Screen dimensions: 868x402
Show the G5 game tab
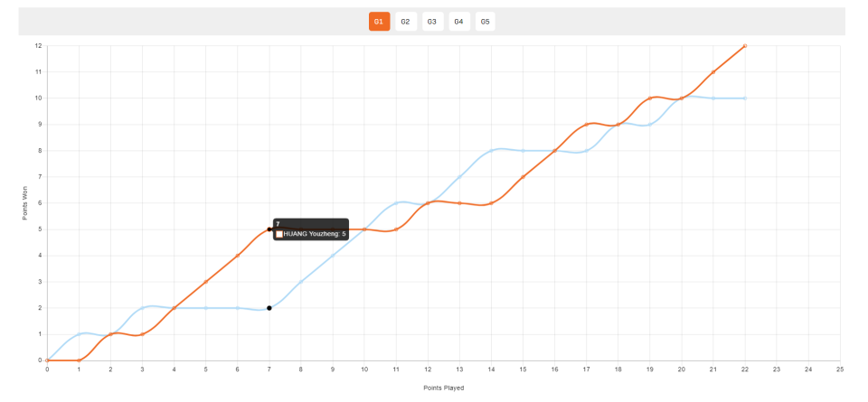(485, 22)
